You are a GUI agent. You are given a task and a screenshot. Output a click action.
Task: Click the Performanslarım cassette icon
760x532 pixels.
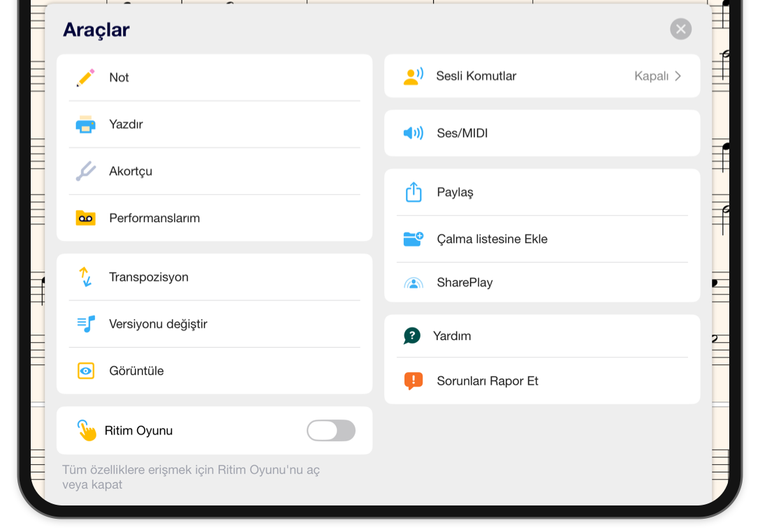[x=86, y=218]
